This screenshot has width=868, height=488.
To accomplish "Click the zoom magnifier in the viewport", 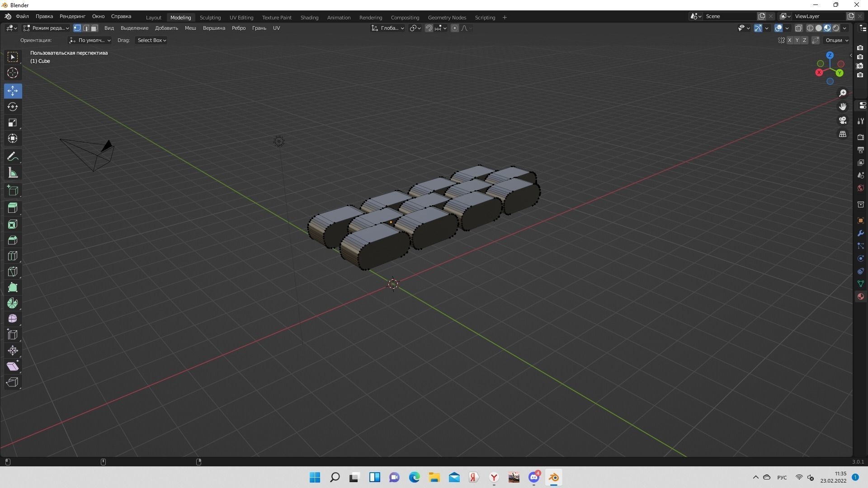I will point(843,93).
